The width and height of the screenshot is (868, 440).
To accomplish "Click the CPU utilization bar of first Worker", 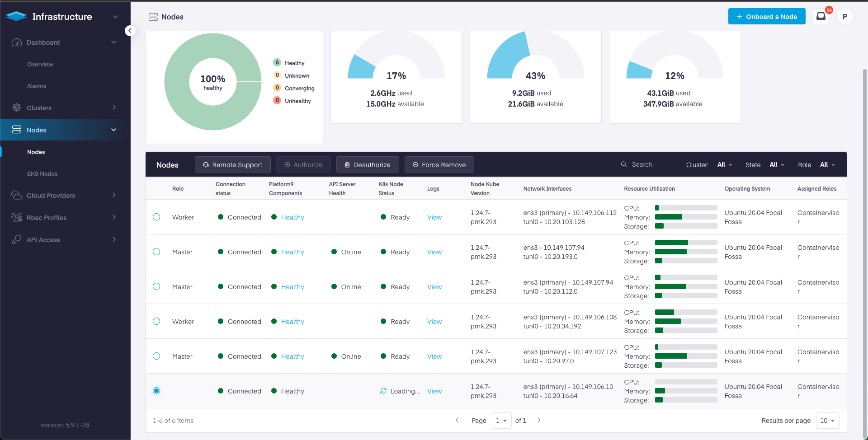I will point(686,208).
